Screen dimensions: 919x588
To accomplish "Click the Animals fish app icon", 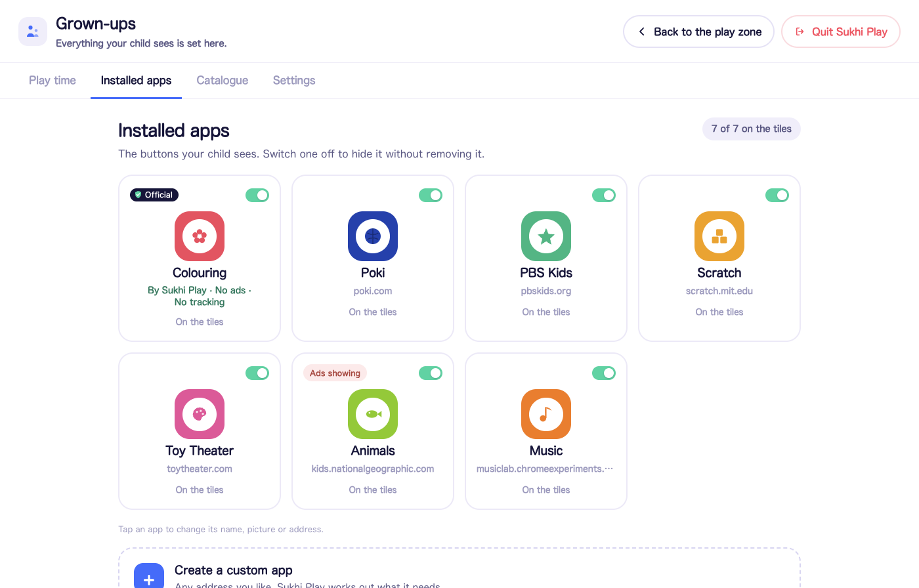I will (x=373, y=414).
